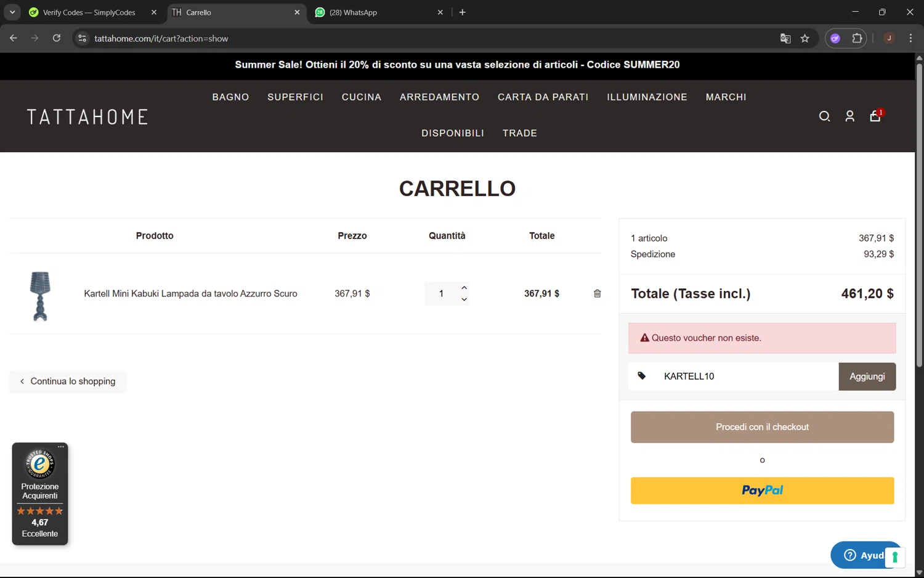
Task: Click the voucher tag icon
Action: [641, 376]
